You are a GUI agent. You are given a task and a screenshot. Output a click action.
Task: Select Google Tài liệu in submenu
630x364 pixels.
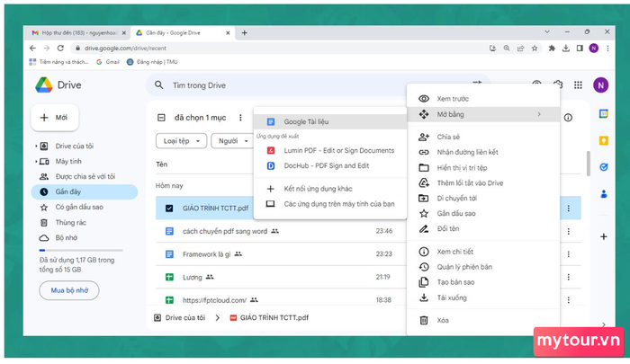(x=330, y=121)
